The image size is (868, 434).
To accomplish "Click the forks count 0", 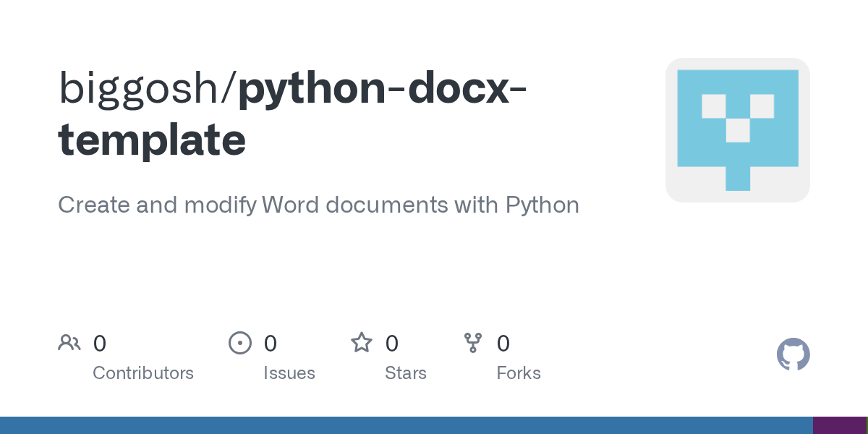I will (x=503, y=344).
